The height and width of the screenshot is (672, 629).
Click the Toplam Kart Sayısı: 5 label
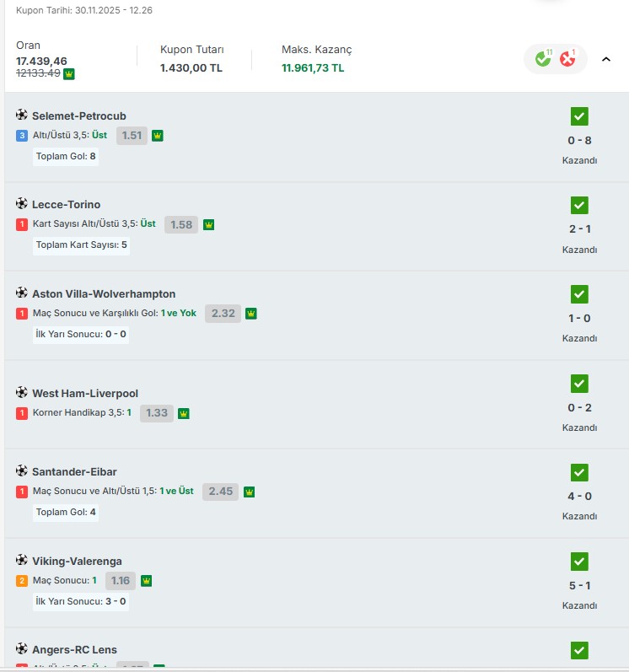pyautogui.click(x=81, y=245)
